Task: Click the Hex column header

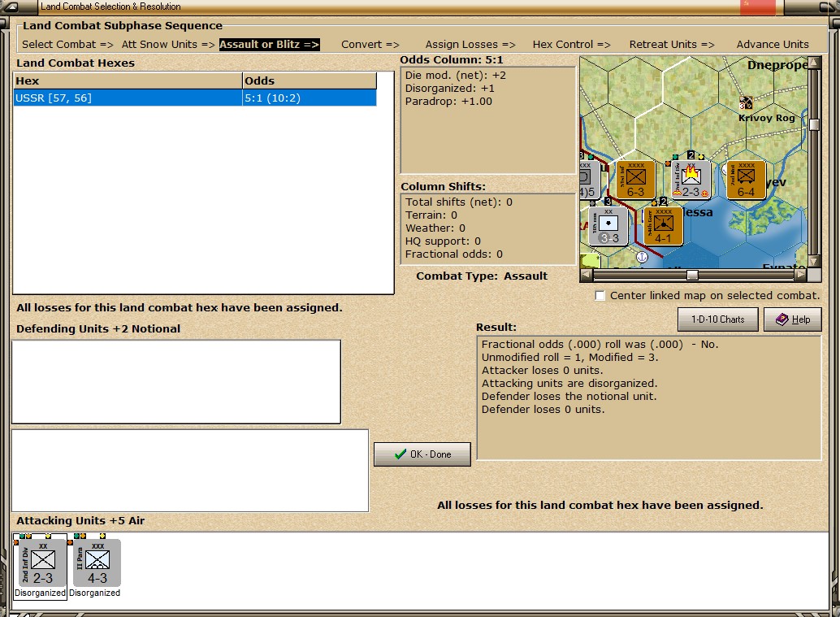Action: coord(128,80)
